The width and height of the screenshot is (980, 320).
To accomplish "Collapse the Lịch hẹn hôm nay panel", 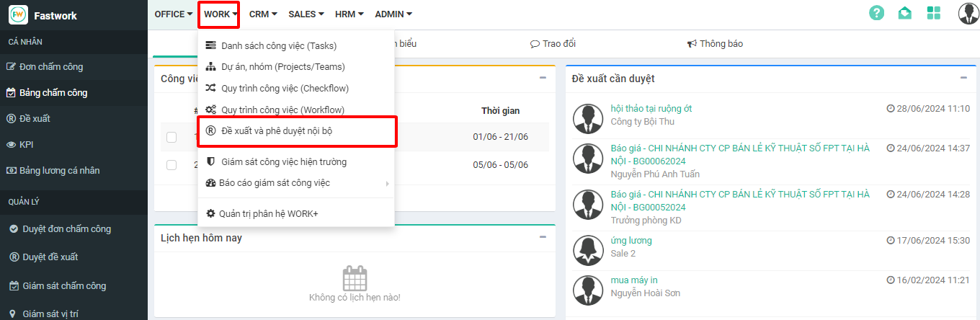I will pos(543,237).
